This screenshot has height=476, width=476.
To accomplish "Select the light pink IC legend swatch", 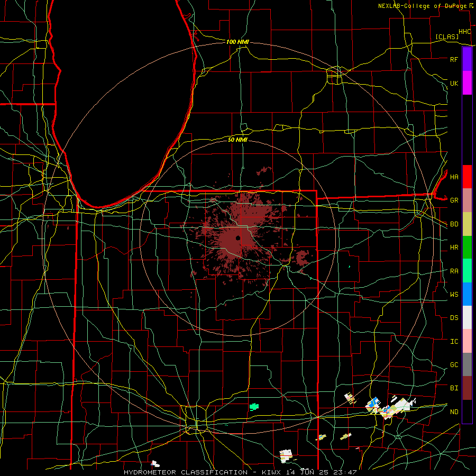I will pyautogui.click(x=467, y=341).
